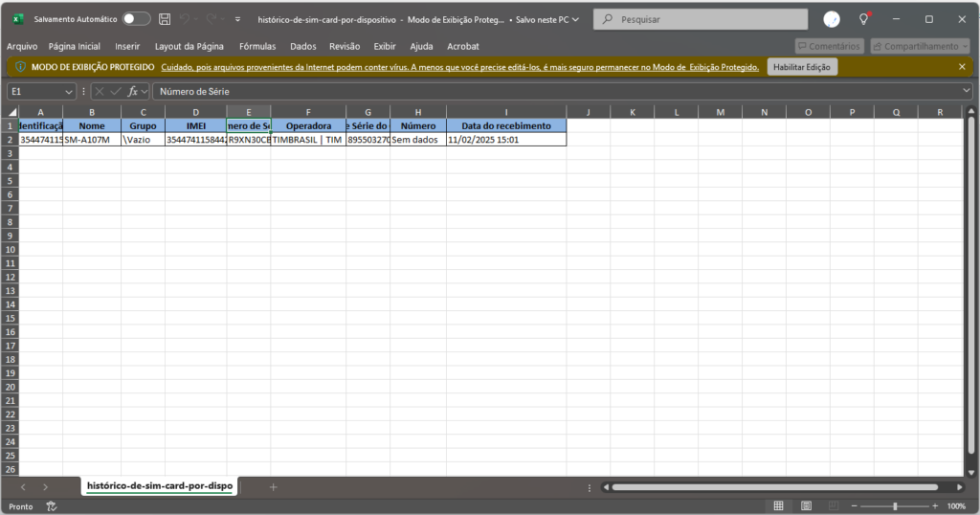Toggle the Salvamento Automático switch
Screen dimensions: 980x515
[x=136, y=19]
